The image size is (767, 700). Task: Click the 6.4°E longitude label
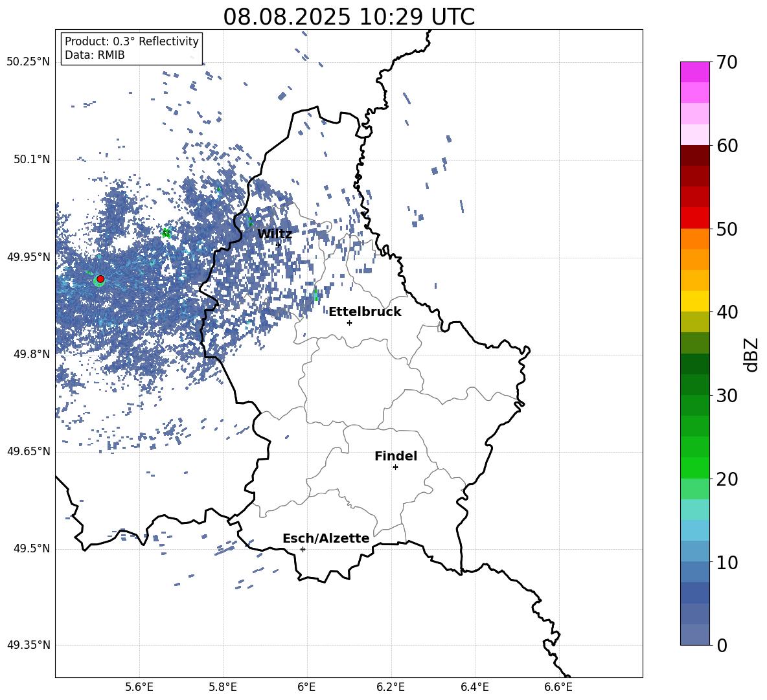point(474,687)
